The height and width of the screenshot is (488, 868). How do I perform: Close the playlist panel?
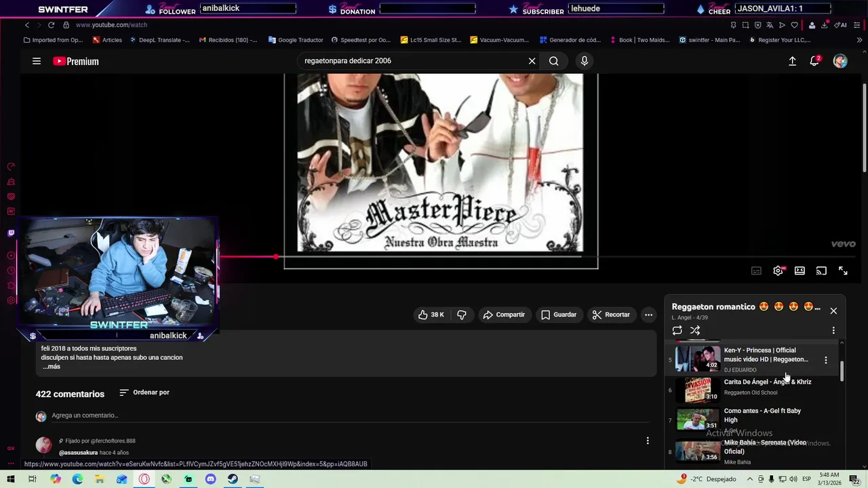[x=833, y=310]
